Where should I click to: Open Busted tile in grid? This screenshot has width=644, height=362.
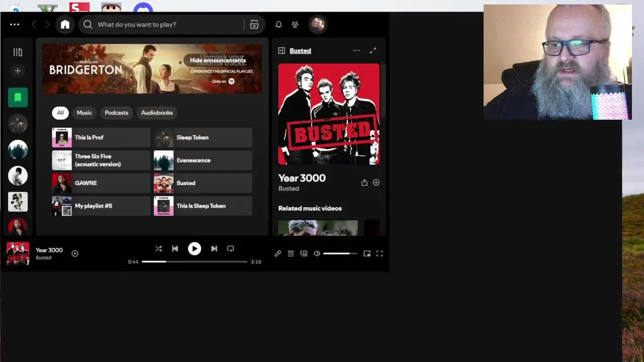tap(203, 183)
